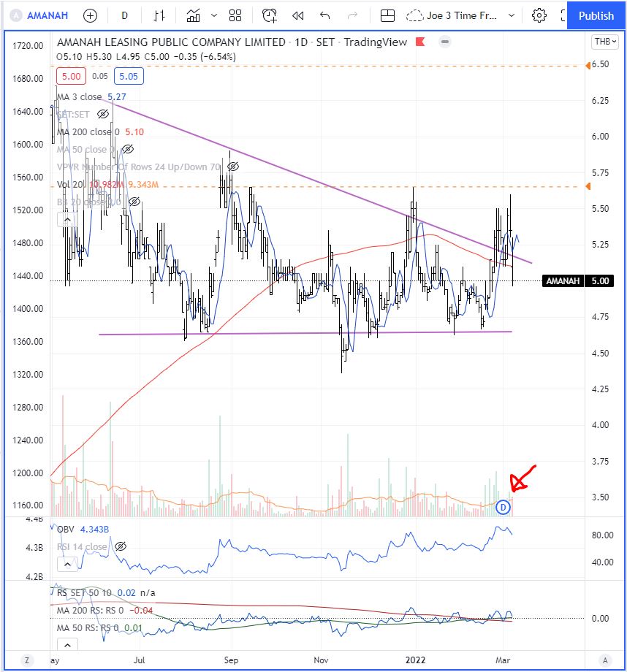The width and height of the screenshot is (627, 672).
Task: Select the MA 200 close indicator legend
Action: point(88,132)
